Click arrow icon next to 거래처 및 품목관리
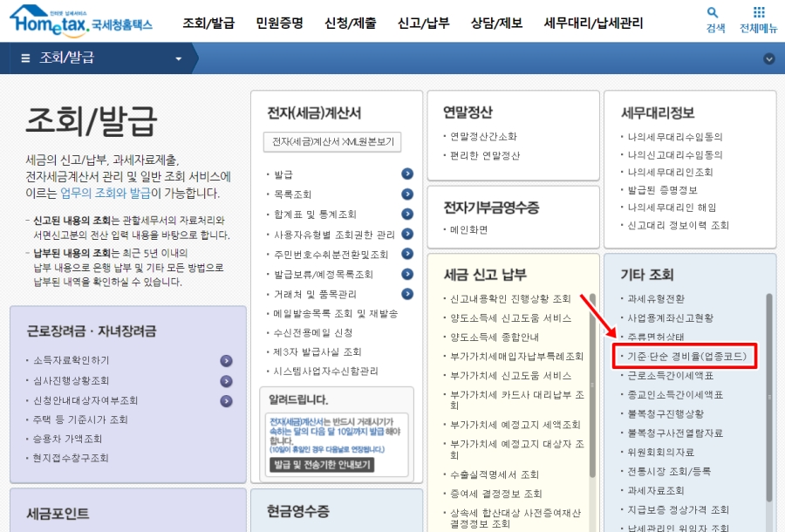The image size is (785, 532). pyautogui.click(x=407, y=294)
